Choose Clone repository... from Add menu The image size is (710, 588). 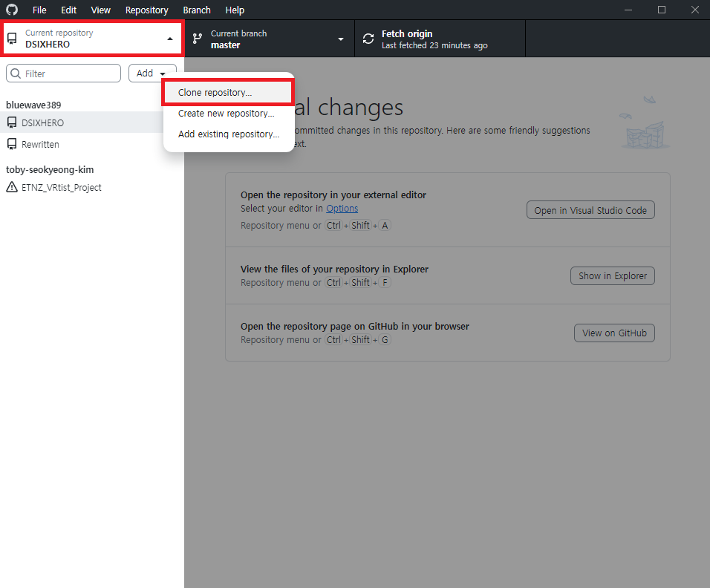(229, 92)
